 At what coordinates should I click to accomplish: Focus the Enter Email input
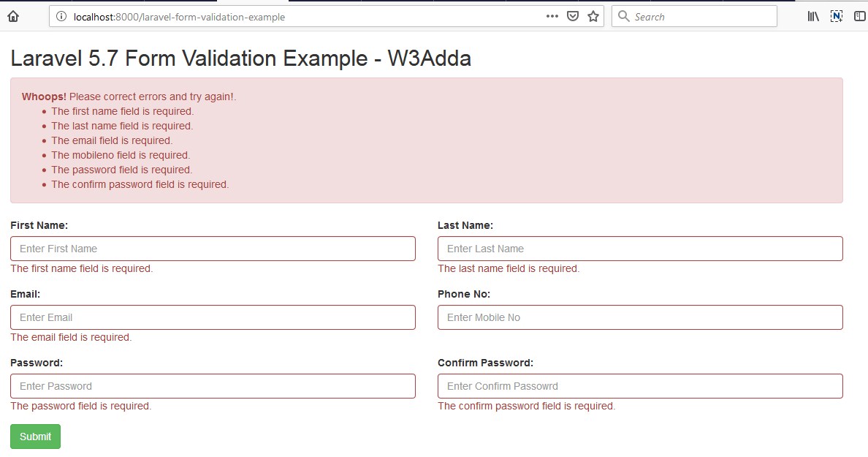click(212, 317)
